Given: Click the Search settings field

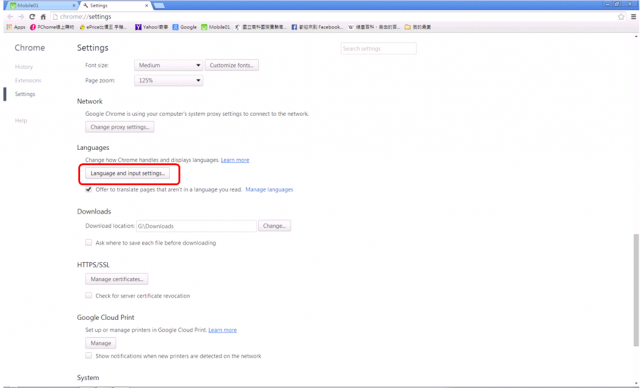Looking at the screenshot, I should coord(378,49).
